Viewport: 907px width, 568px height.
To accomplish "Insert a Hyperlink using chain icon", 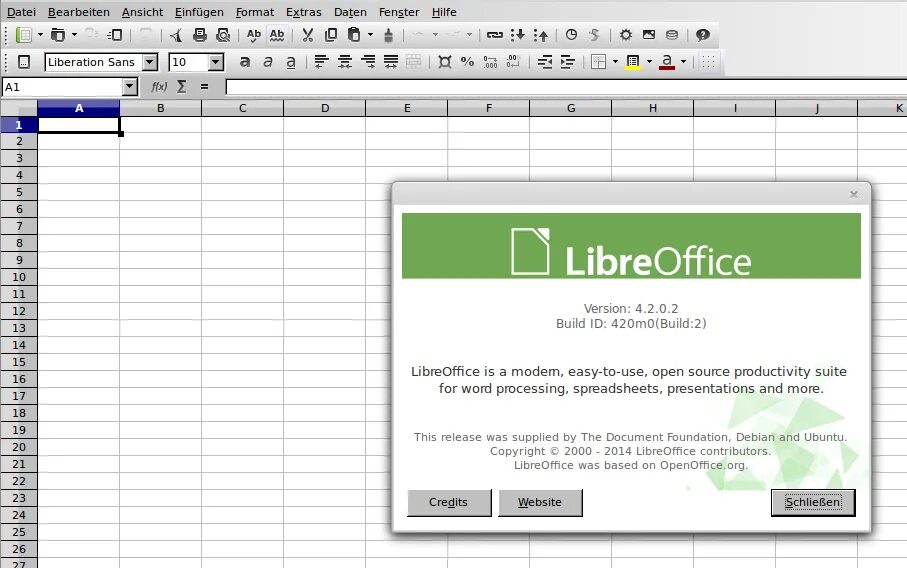I will (x=495, y=35).
